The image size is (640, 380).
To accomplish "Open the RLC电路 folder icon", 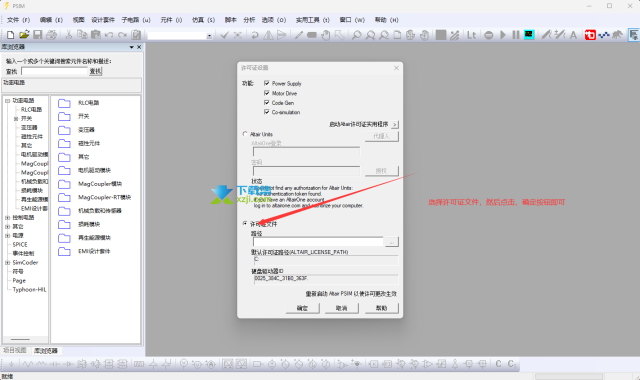I will (64, 103).
